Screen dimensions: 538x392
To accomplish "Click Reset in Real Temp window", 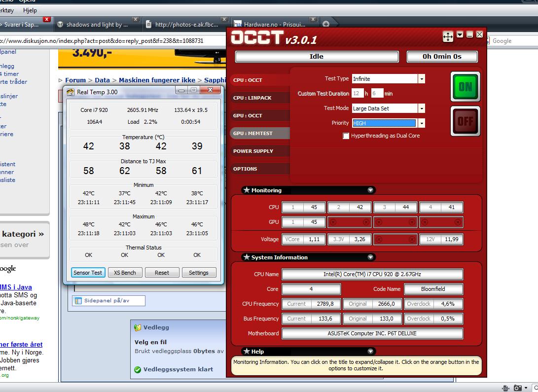I will [x=162, y=273].
